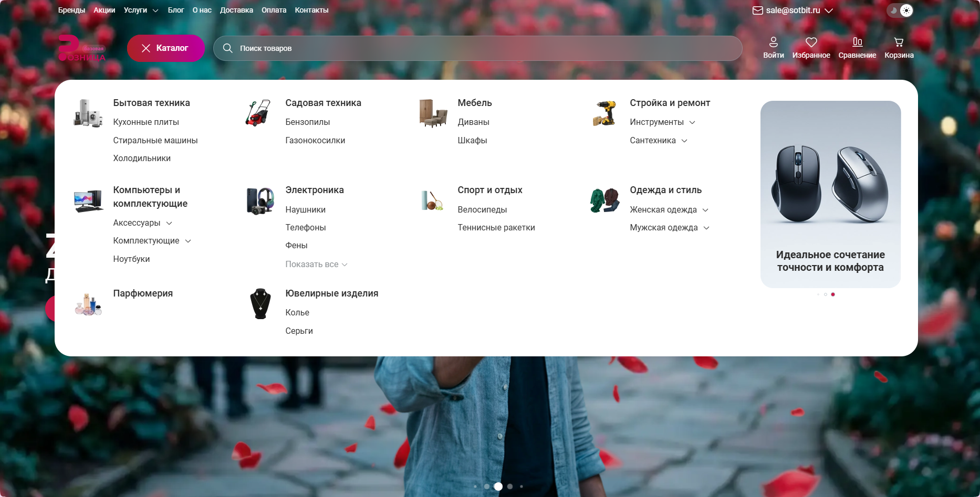Focus the Поиск товаров search field
The image size is (980, 497).
(477, 48)
